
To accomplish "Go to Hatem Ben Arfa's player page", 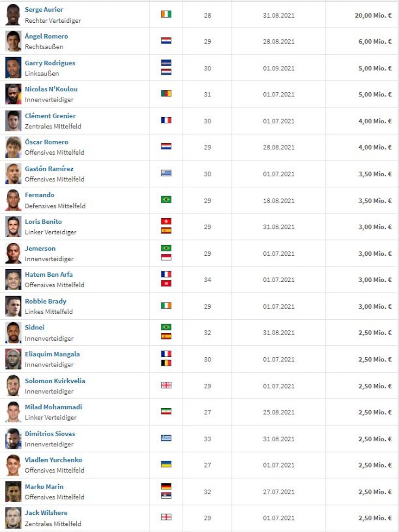I will 49,274.
